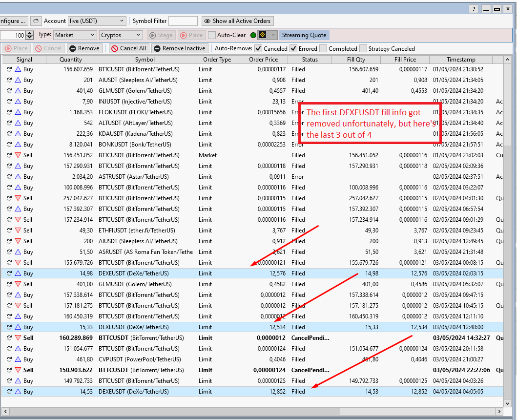Image resolution: width=517 pixels, height=420 pixels.
Task: Click the green connection status indicator
Action: tap(253, 35)
